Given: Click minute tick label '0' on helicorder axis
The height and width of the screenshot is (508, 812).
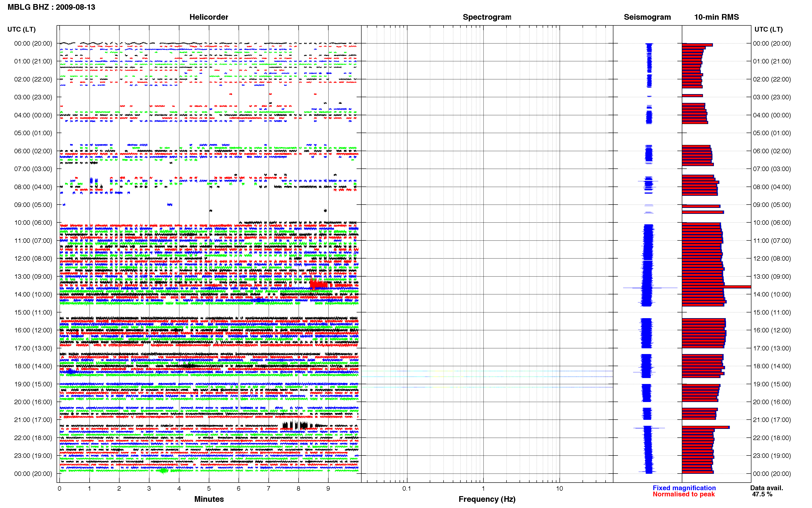Looking at the screenshot, I should pos(59,488).
